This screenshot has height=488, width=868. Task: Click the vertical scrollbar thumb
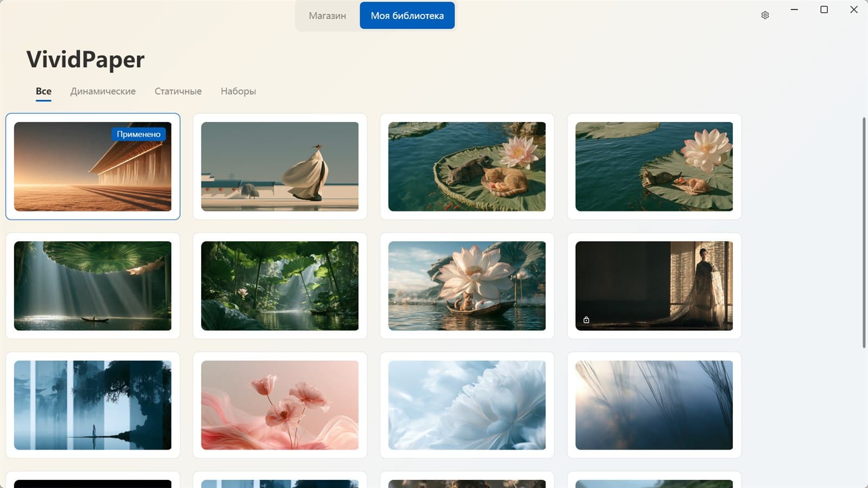pyautogui.click(x=864, y=232)
